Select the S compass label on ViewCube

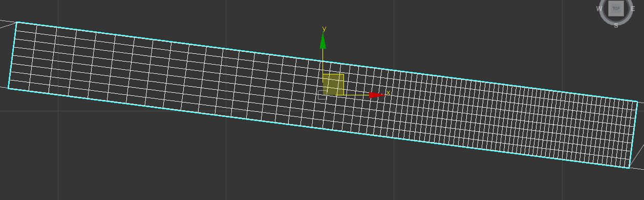[x=616, y=25]
